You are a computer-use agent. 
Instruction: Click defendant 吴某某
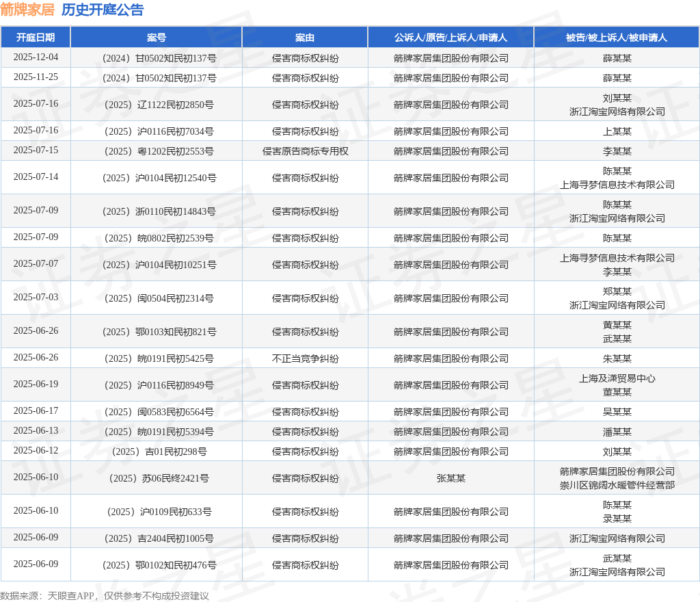tap(617, 412)
